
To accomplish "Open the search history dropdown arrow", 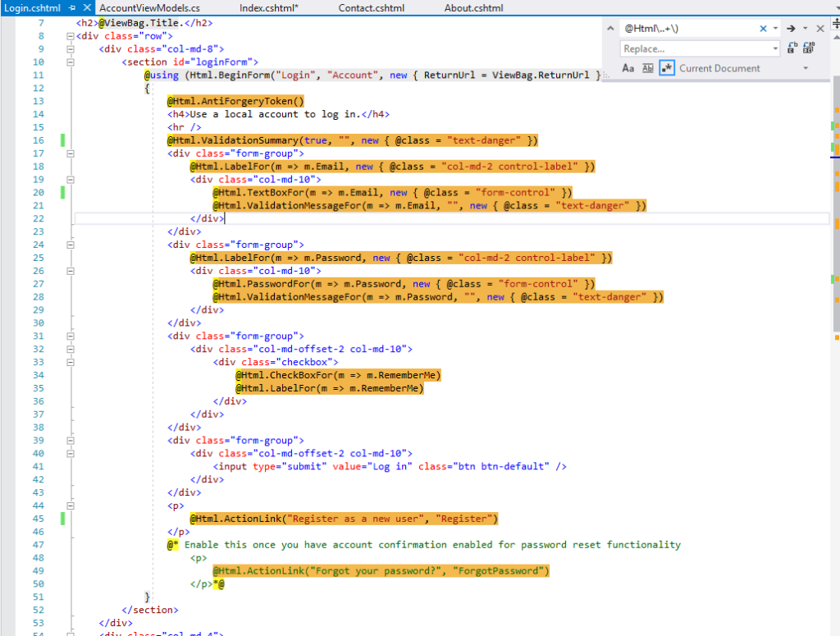I will [x=774, y=27].
